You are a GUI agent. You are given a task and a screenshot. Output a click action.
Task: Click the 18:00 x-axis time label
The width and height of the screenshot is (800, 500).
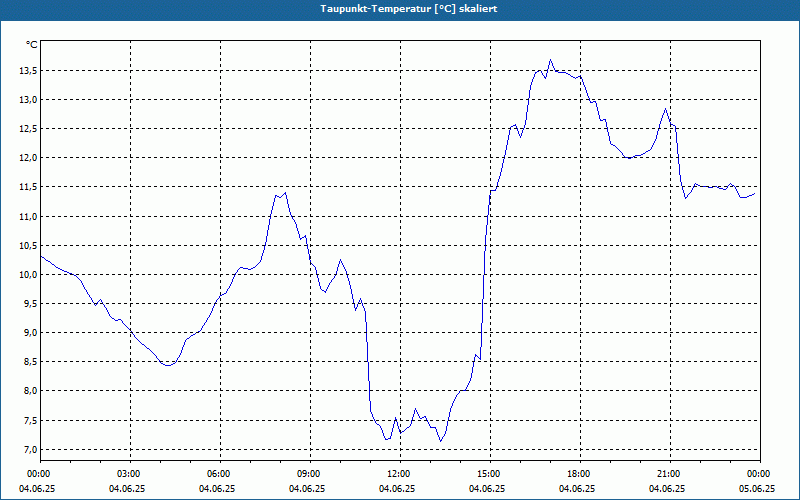[580, 474]
